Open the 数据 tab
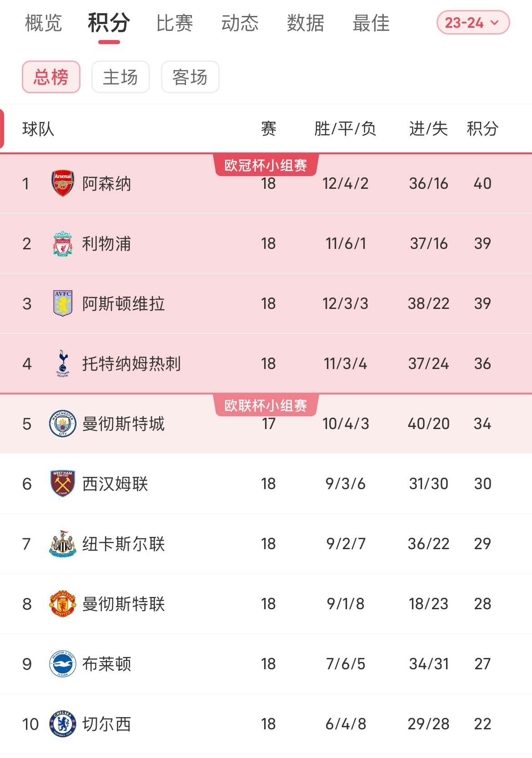 click(x=306, y=23)
